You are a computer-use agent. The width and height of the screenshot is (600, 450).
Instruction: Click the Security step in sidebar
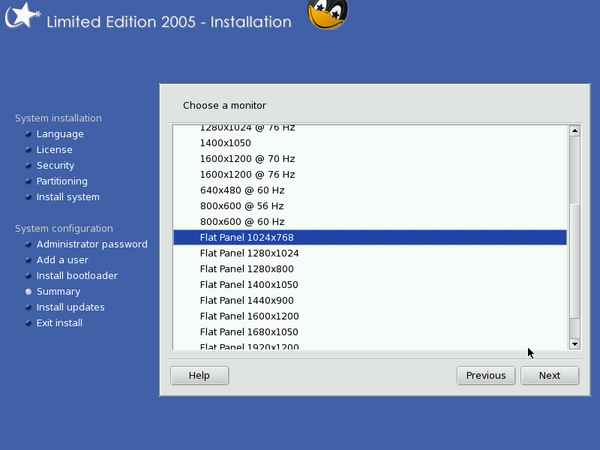[55, 166]
